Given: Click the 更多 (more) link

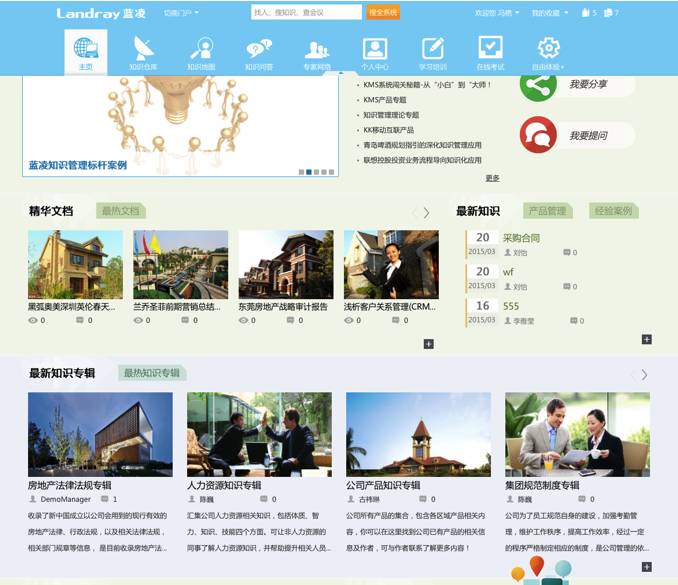Looking at the screenshot, I should pos(493,178).
